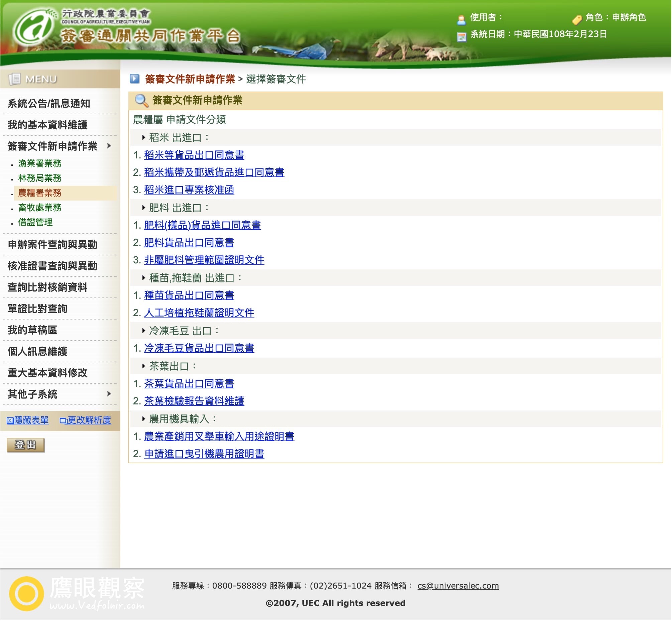Expand the 其他子系統 submenu arrow
Viewport: 672px width, 621px height.
[109, 394]
